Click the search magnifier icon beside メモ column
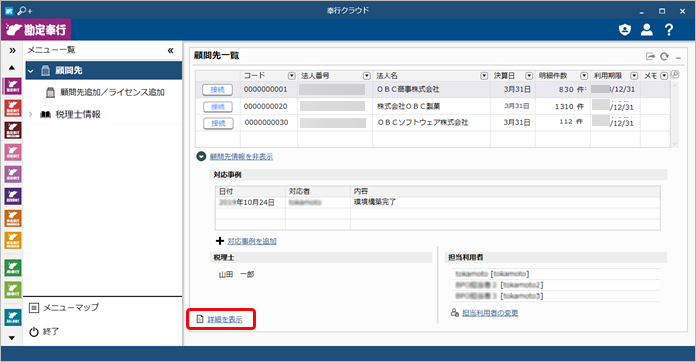The width and height of the screenshot is (696, 362). click(x=675, y=75)
